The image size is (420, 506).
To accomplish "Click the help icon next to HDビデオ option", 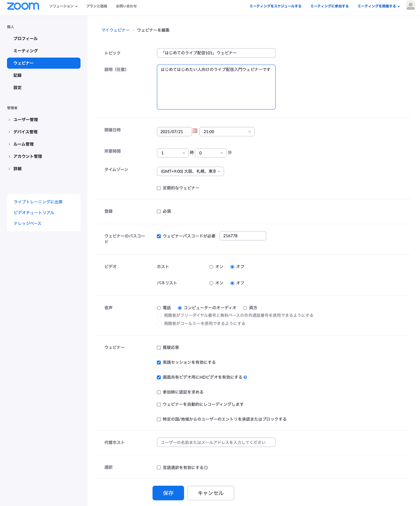I will 245,377.
